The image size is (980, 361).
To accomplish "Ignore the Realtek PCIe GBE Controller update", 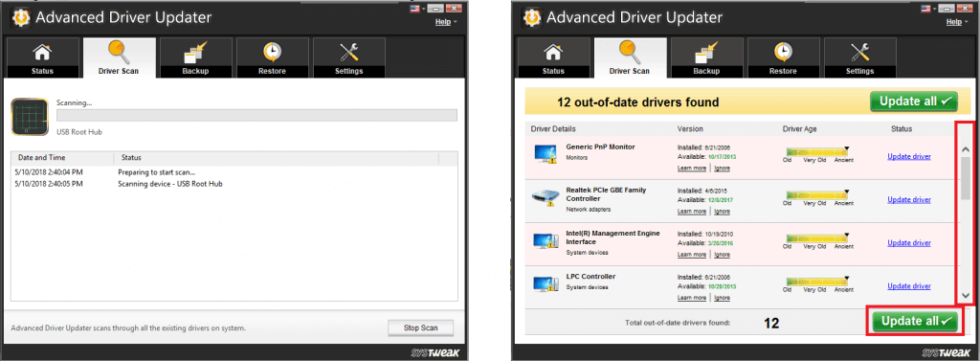I will 722,212.
